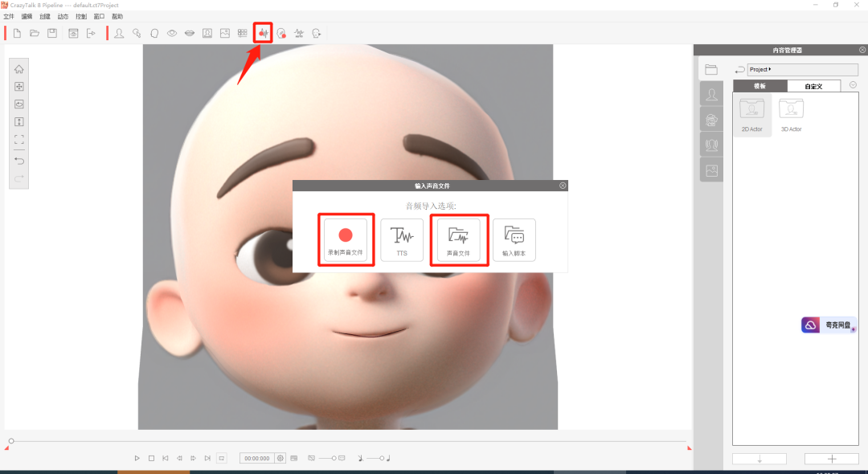
Task: Switch to the 模板 template tab
Action: pos(760,86)
